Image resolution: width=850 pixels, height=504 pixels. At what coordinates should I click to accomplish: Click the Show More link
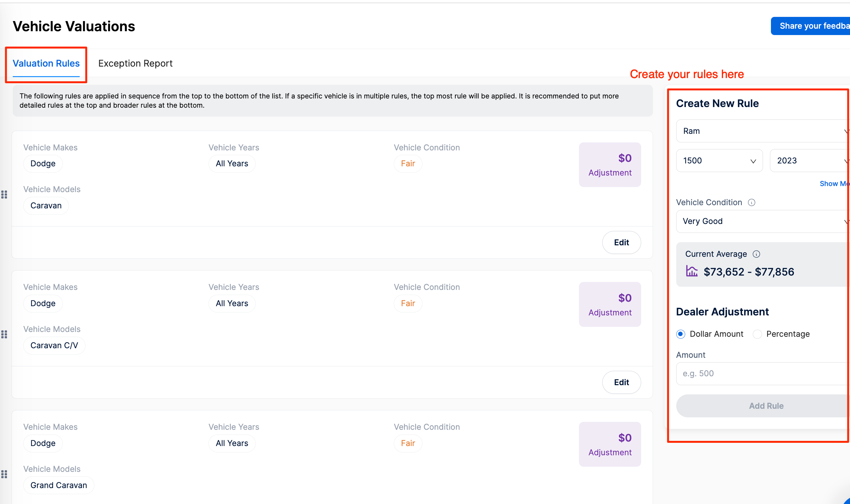pyautogui.click(x=834, y=184)
